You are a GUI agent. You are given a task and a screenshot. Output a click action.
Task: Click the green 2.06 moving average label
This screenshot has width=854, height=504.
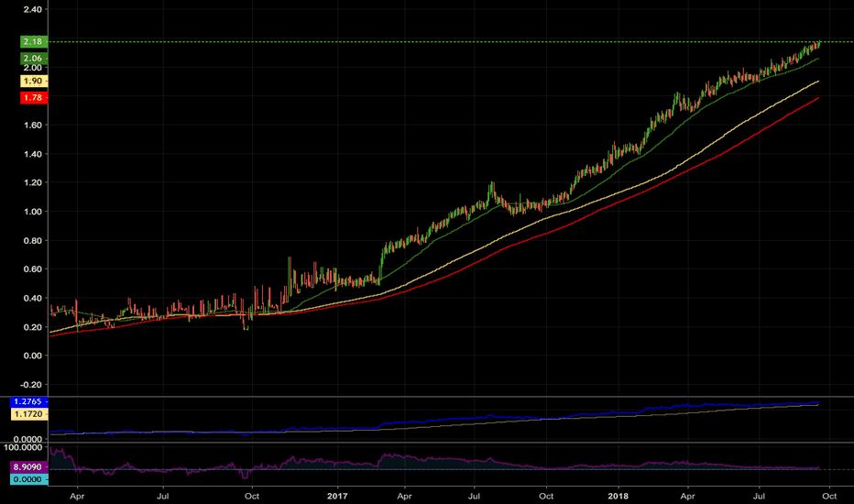tap(34, 59)
